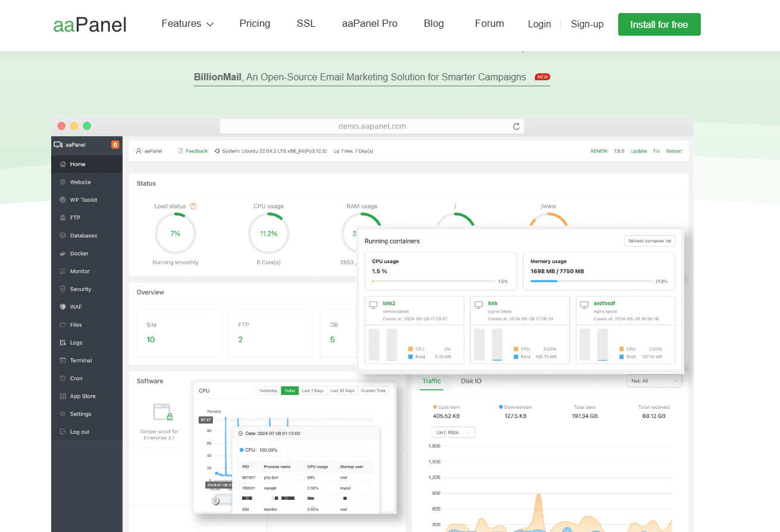780x532 pixels.
Task: Select Custom Time in CPU chart
Action: pyautogui.click(x=374, y=390)
